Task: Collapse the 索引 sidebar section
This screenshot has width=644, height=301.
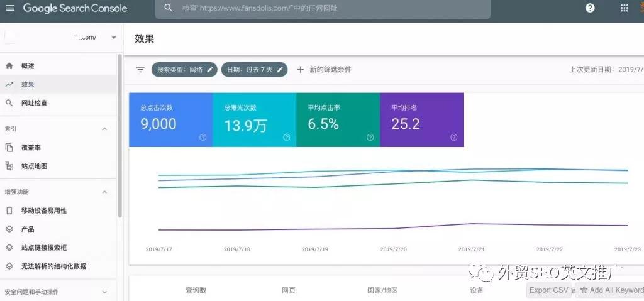Action: tap(104, 129)
